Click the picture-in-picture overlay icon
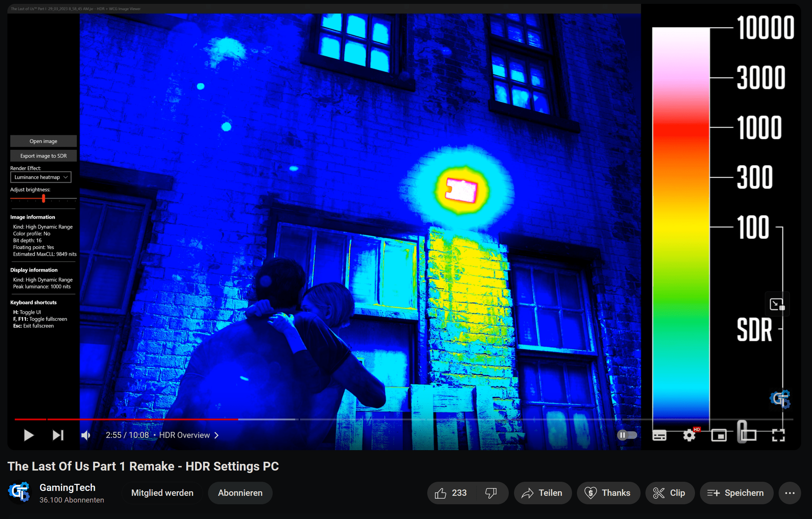812x519 pixels. (x=777, y=304)
